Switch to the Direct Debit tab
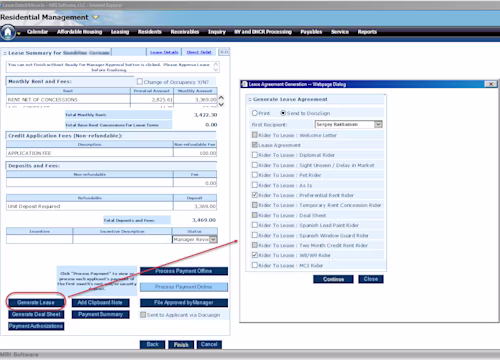500x360 pixels. coord(199,52)
